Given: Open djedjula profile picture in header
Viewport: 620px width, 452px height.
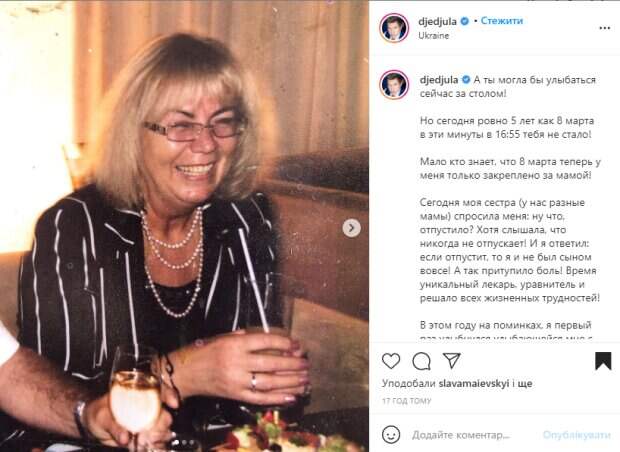Looking at the screenshot, I should pyautogui.click(x=394, y=28).
